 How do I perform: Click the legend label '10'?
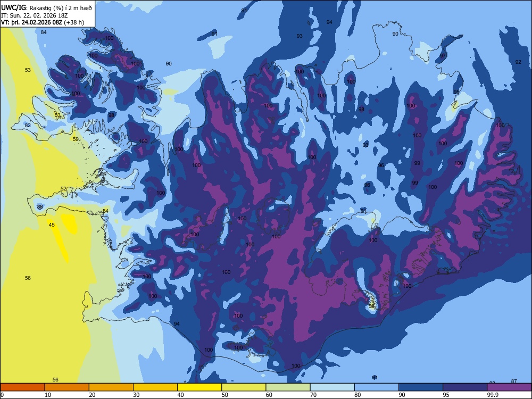[48, 395]
